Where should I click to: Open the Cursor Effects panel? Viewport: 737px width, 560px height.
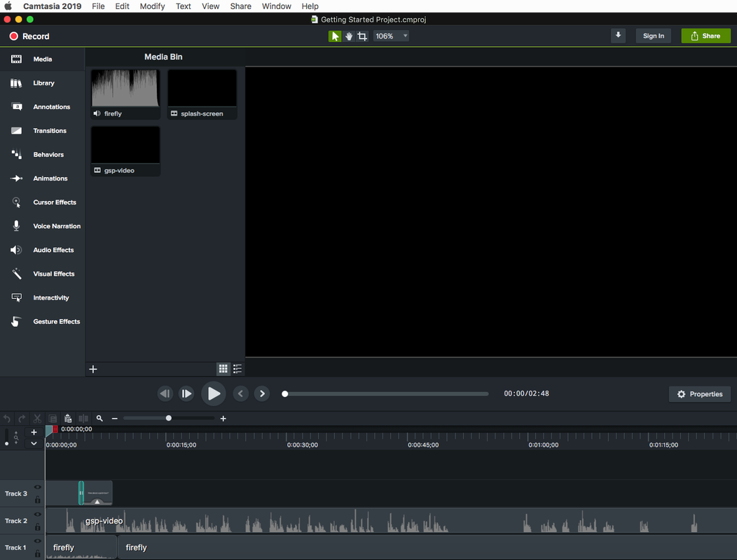(42, 202)
